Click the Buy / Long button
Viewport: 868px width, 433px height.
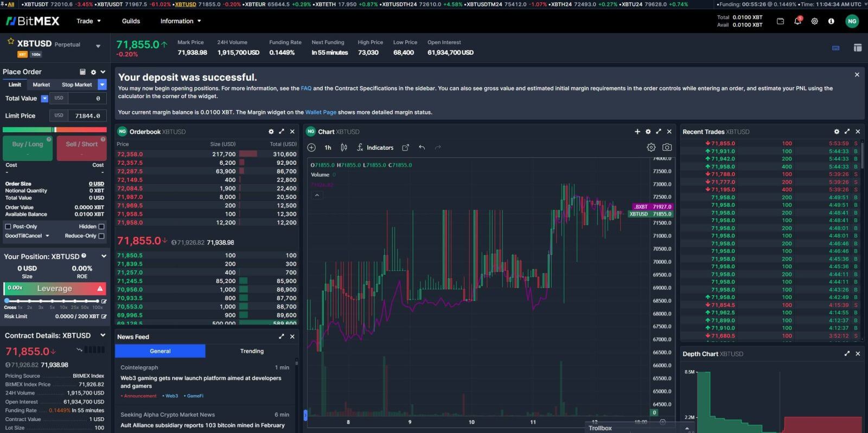click(x=28, y=148)
